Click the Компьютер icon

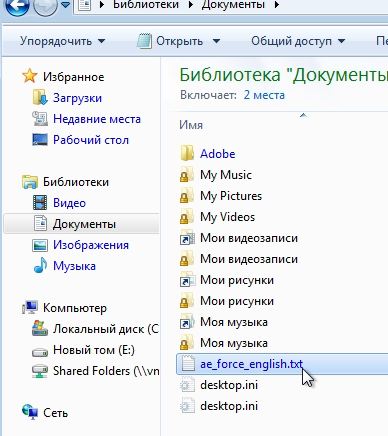[x=30, y=307]
